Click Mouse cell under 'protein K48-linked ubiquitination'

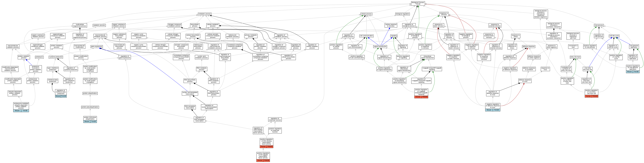(87, 121)
